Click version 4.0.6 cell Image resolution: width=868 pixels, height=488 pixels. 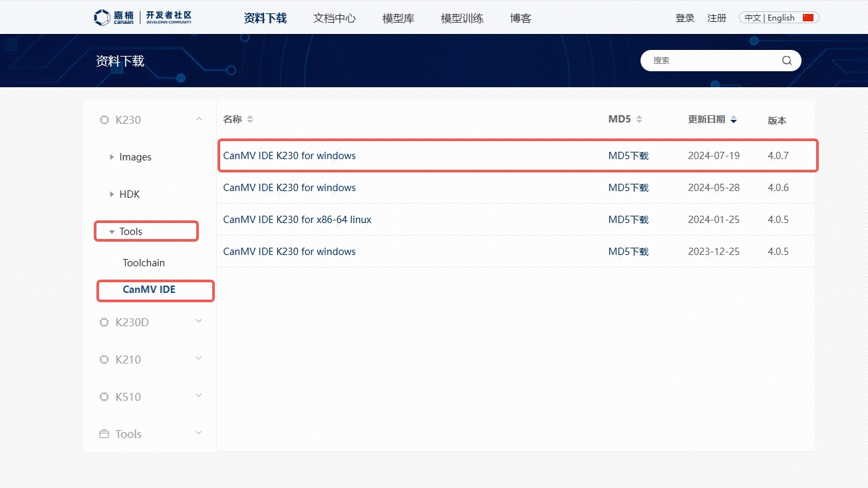pyautogui.click(x=778, y=188)
